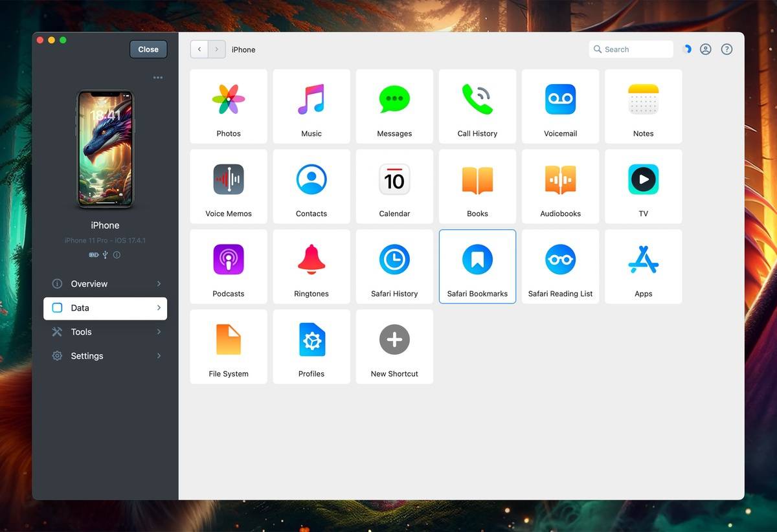The image size is (777, 532).
Task: Open Call History
Action: tap(477, 106)
